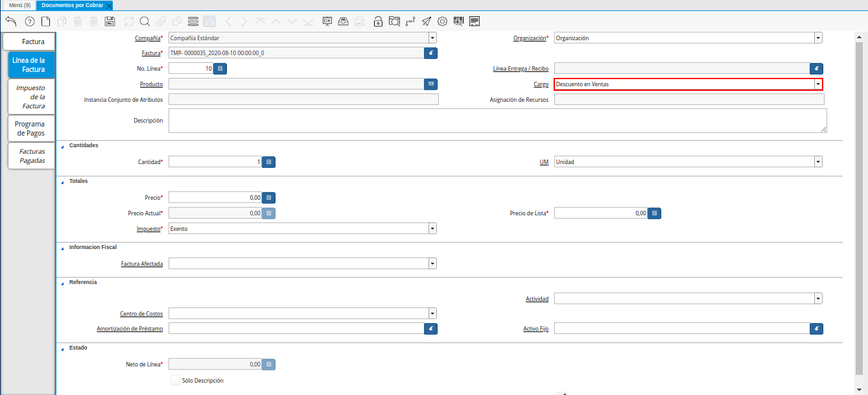The width and height of the screenshot is (868, 395).
Task: Open the help question mark icon
Action: pos(29,21)
